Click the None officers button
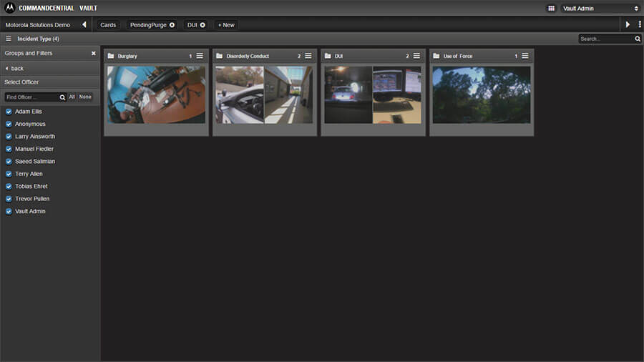This screenshot has height=362, width=644. tap(85, 97)
